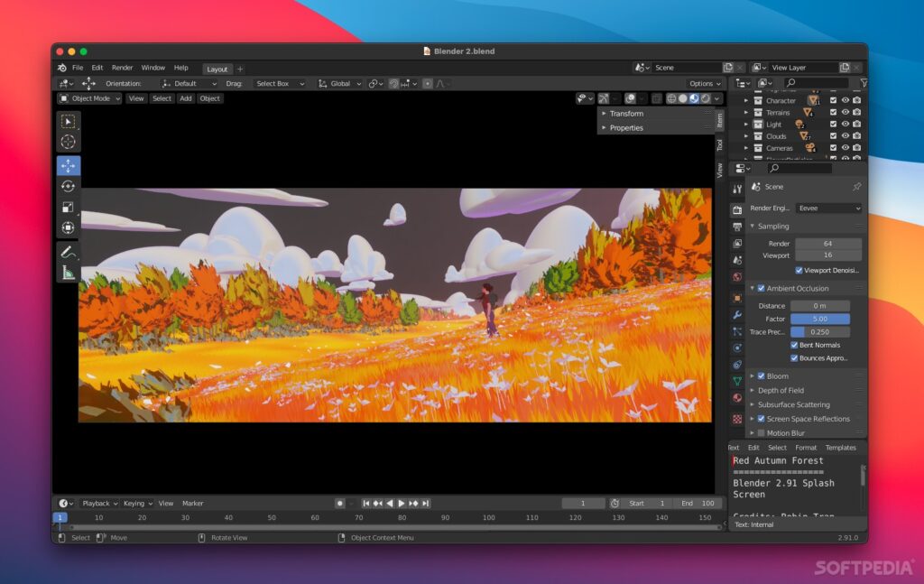Viewport: 924px width, 584px height.
Task: Open the outliner filter funnel
Action: point(864,83)
